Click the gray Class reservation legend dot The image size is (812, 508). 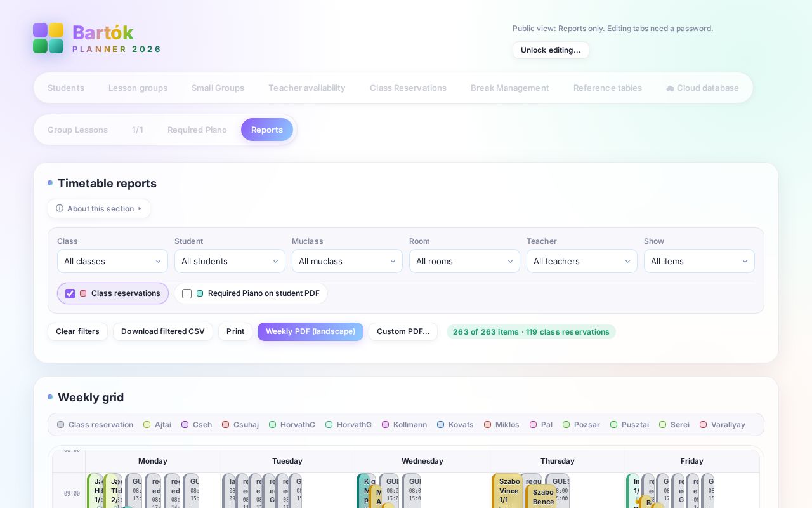[61, 425]
